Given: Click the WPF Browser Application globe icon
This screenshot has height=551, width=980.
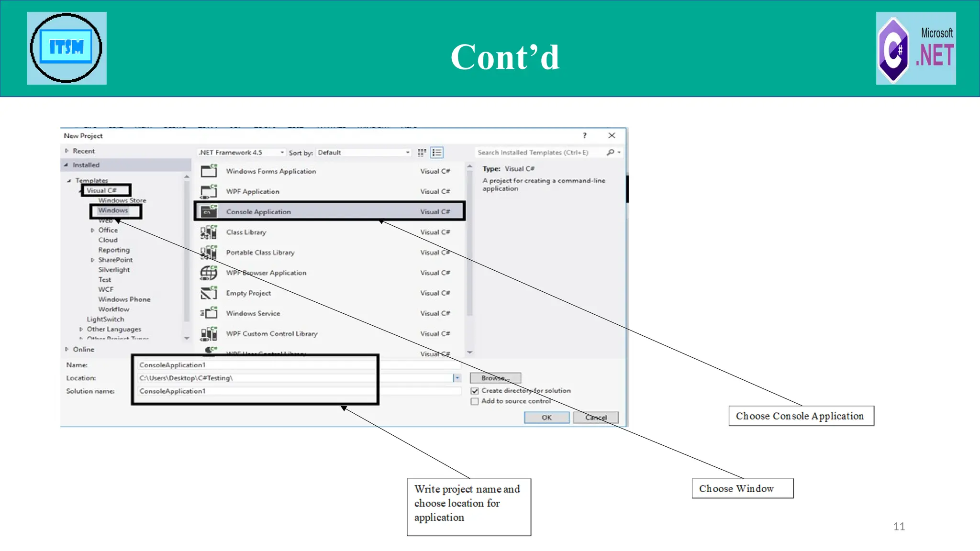Looking at the screenshot, I should point(209,273).
